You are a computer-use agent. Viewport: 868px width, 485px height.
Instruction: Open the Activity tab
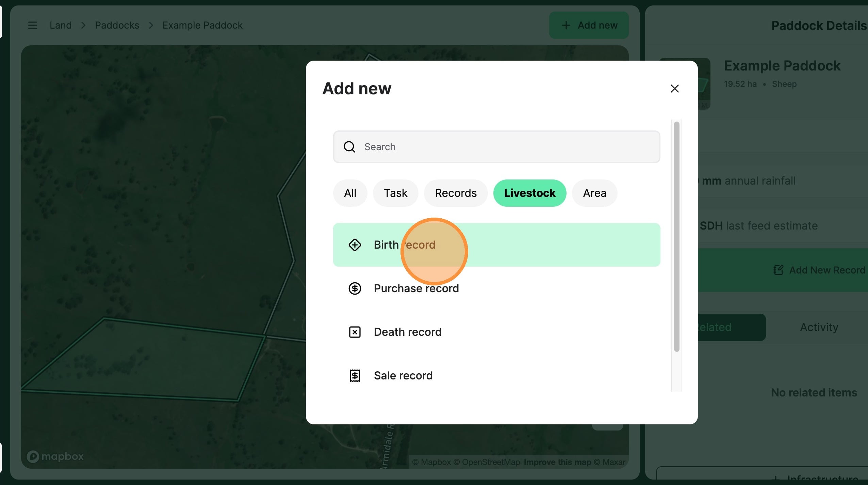[x=819, y=327]
